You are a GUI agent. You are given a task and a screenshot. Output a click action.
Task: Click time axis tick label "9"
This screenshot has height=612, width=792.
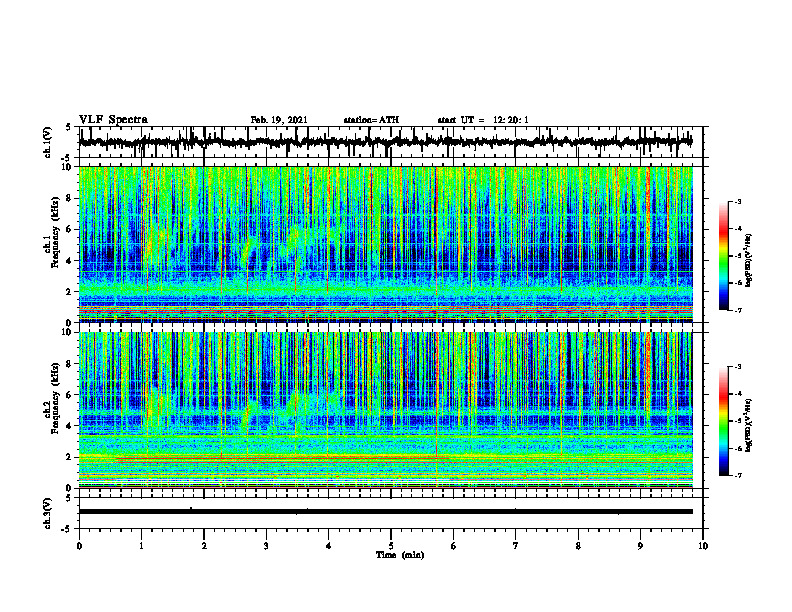(640, 546)
